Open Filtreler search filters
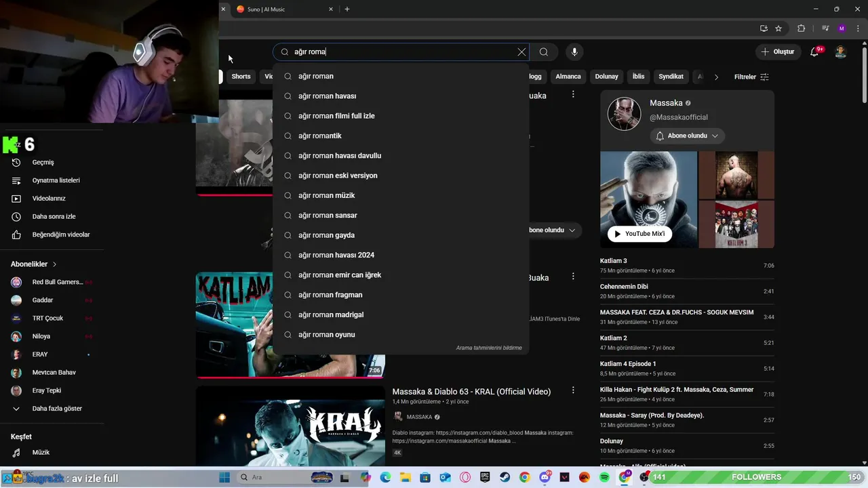 tap(751, 77)
